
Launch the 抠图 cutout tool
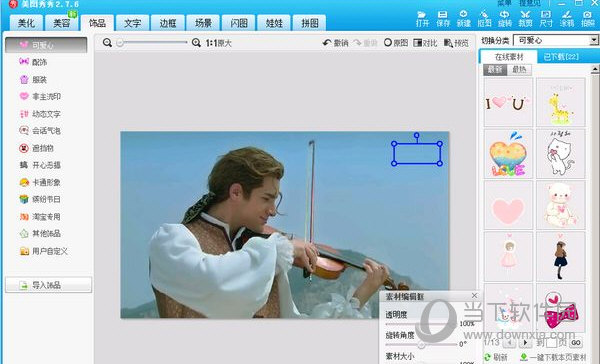coord(484,19)
